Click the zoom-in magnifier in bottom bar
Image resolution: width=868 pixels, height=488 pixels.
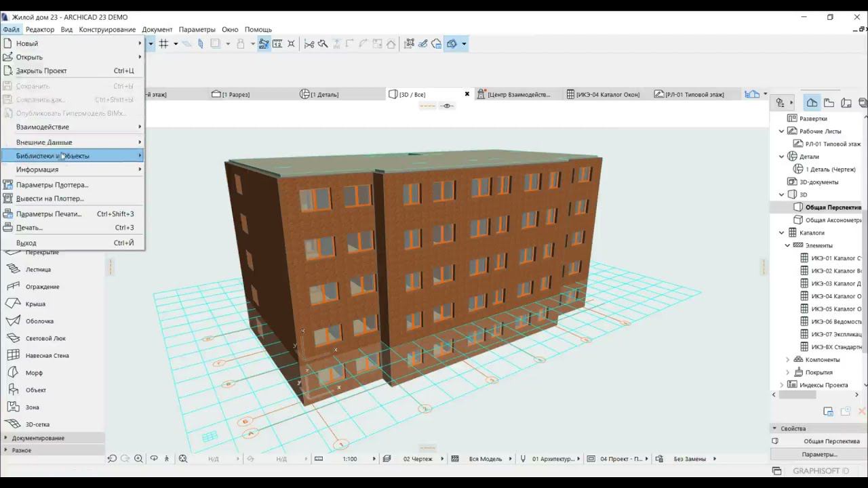point(138,459)
